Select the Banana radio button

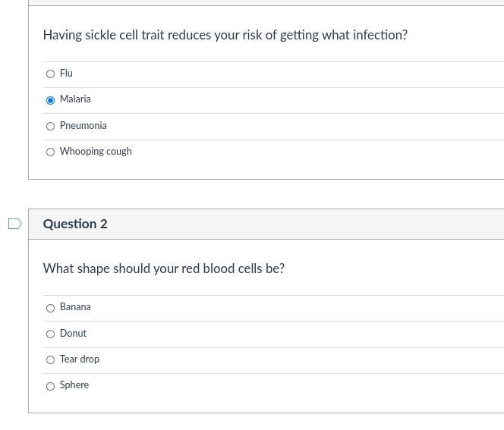pyautogui.click(x=51, y=308)
